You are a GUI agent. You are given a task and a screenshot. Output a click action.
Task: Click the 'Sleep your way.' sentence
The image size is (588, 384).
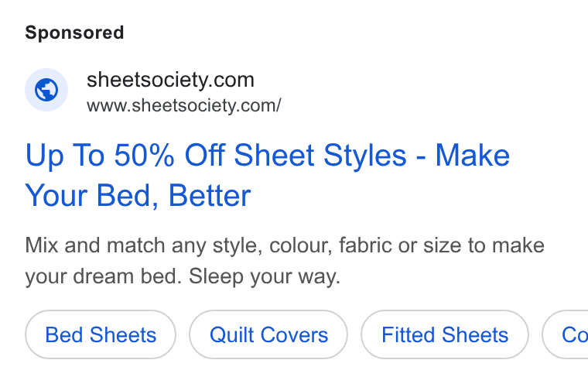pyautogui.click(x=265, y=277)
